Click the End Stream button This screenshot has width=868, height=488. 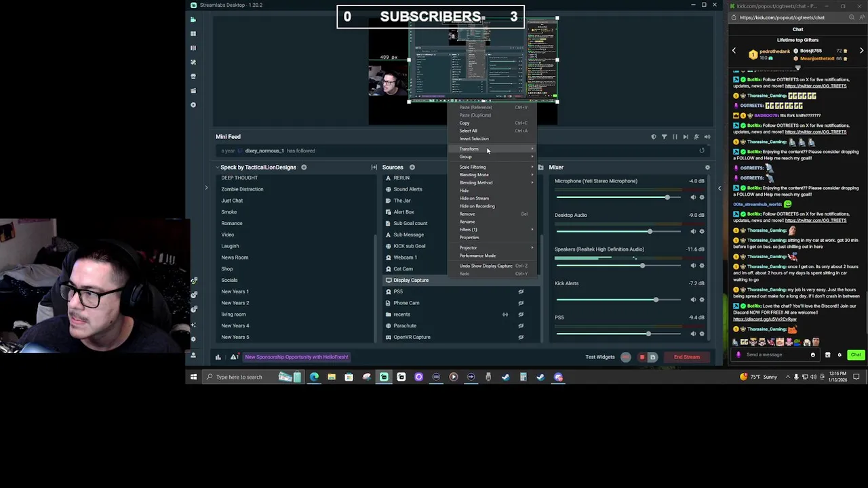click(686, 357)
